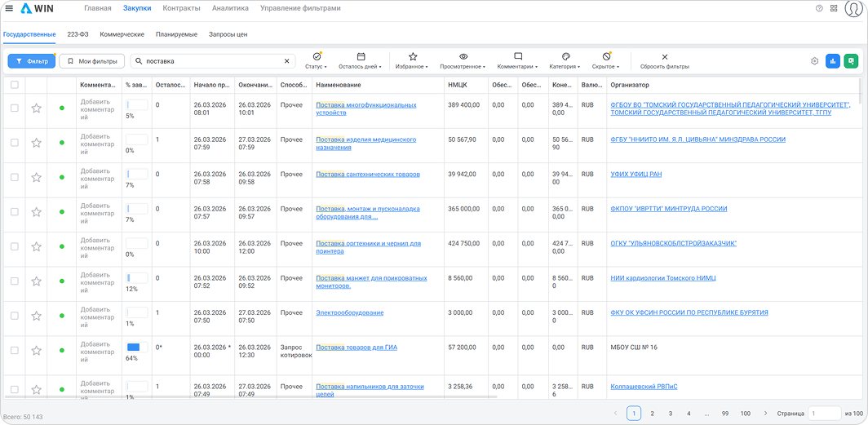Reset filters using the X icon
868x425 pixels.
point(665,57)
